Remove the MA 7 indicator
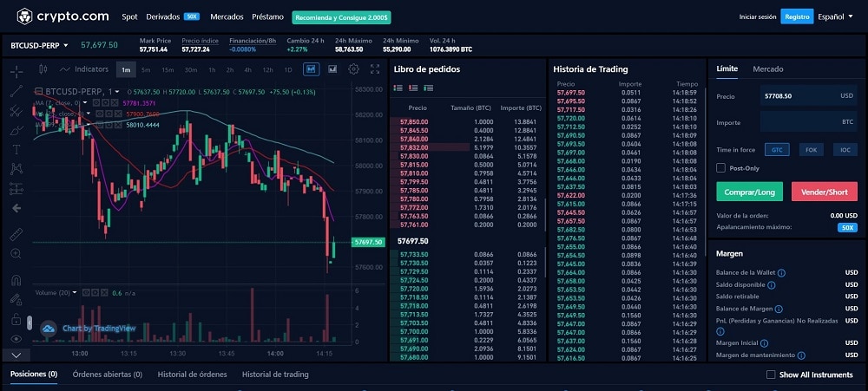The image size is (868, 391). (x=114, y=103)
